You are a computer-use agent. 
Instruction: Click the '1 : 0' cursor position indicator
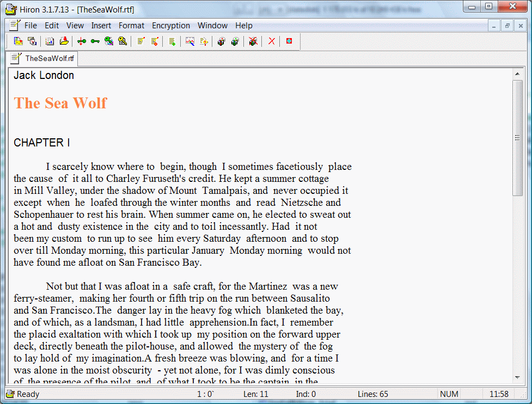205,394
